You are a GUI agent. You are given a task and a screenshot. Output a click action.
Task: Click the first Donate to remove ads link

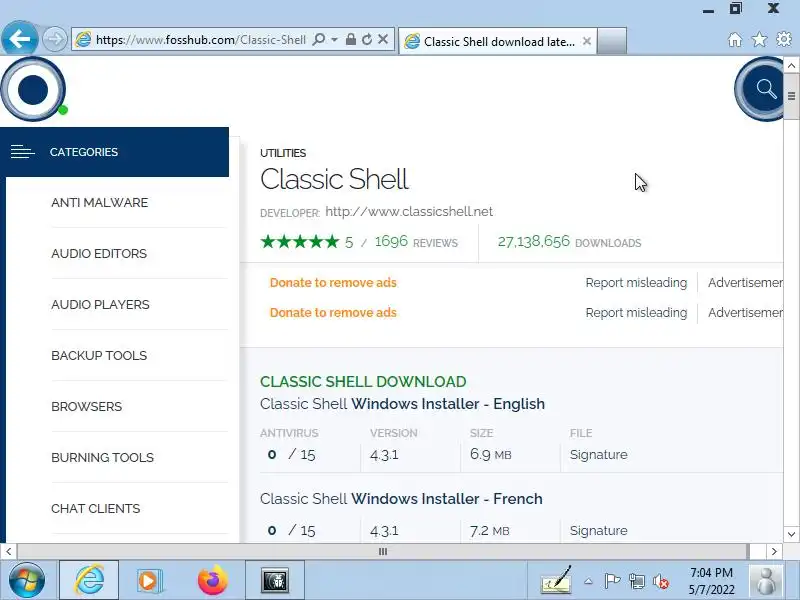click(x=333, y=283)
